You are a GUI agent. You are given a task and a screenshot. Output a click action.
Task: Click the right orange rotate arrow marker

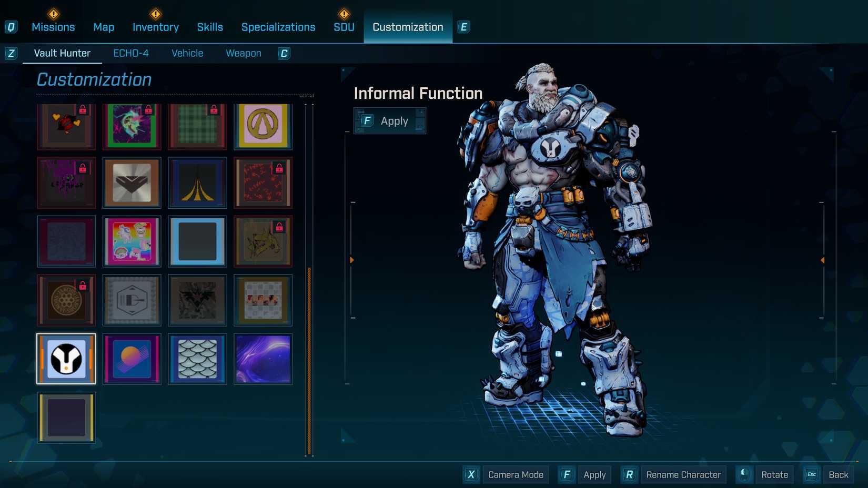click(x=822, y=260)
